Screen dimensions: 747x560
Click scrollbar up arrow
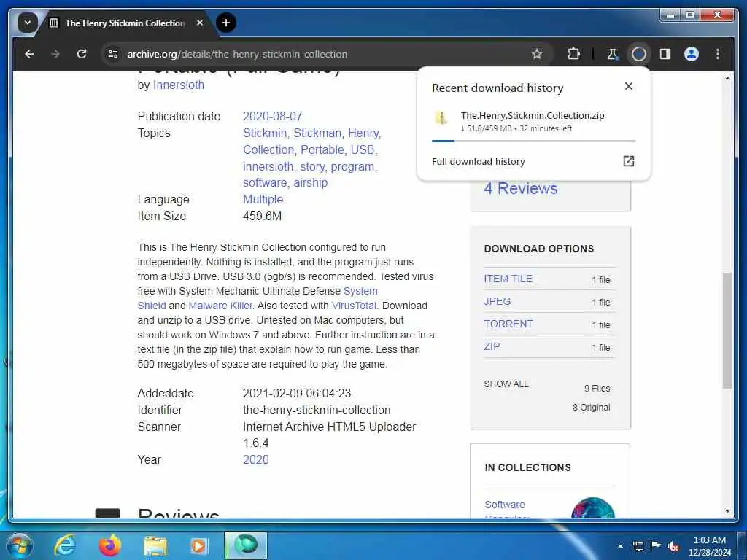[727, 77]
